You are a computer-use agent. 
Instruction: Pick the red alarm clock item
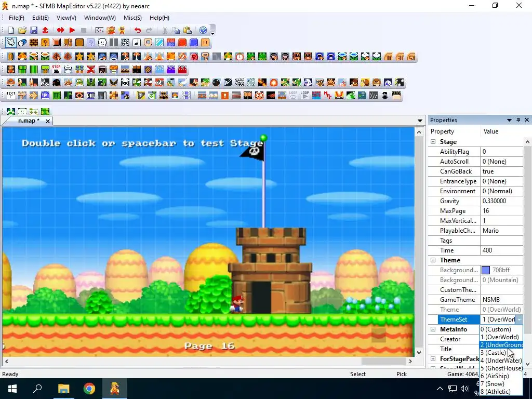point(240,57)
